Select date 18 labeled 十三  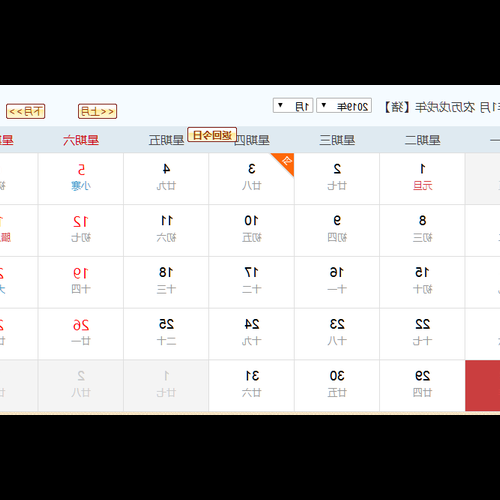(x=166, y=282)
